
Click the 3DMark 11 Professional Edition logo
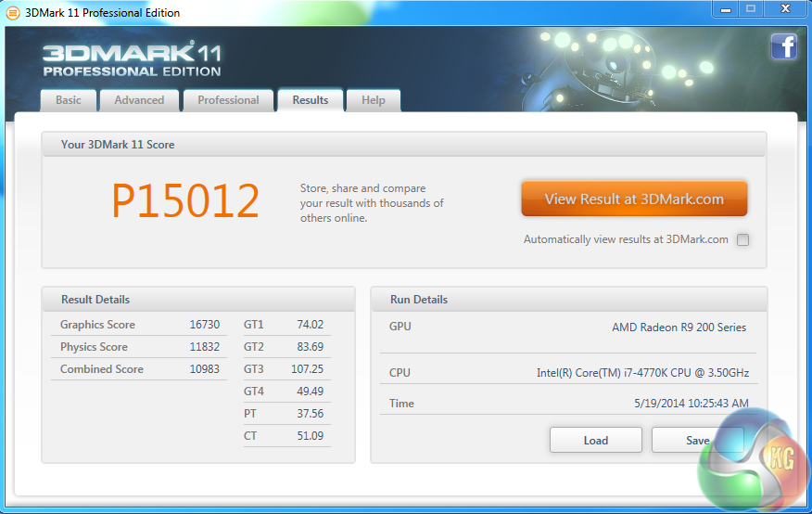[x=132, y=58]
